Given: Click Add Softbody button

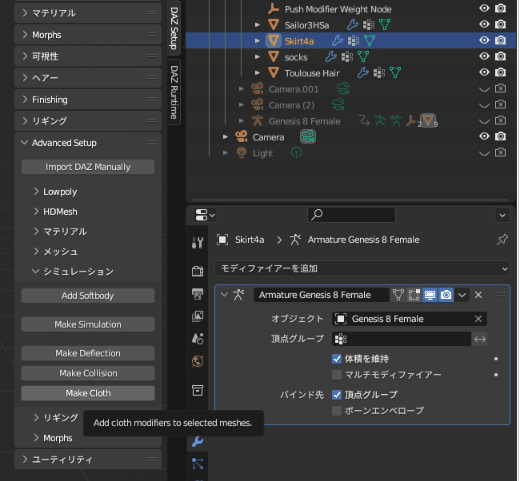Looking at the screenshot, I should pyautogui.click(x=88, y=296).
